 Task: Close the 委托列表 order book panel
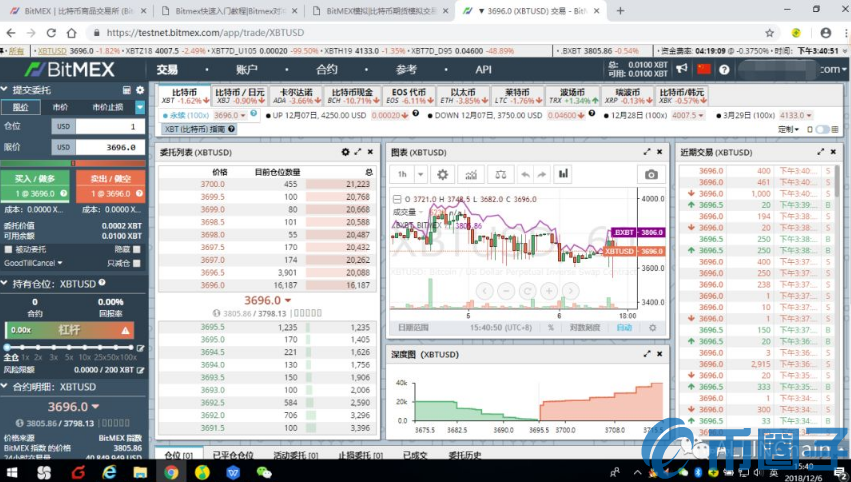point(370,152)
